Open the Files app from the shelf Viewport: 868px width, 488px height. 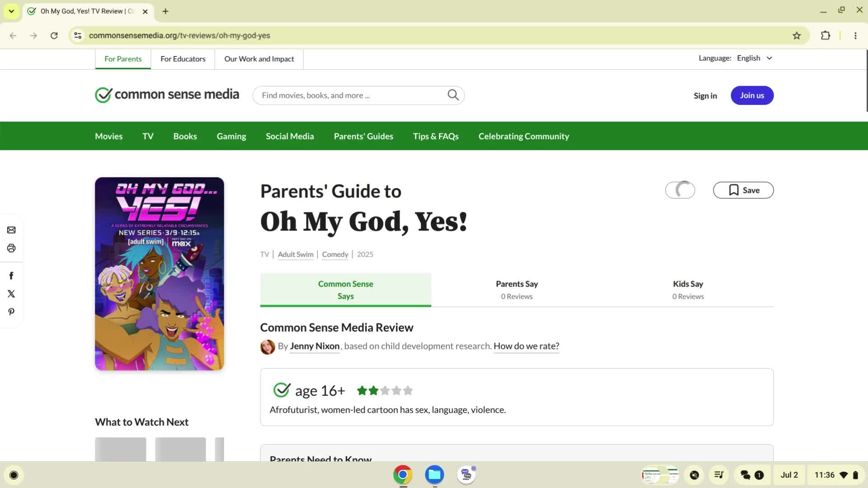pyautogui.click(x=434, y=475)
